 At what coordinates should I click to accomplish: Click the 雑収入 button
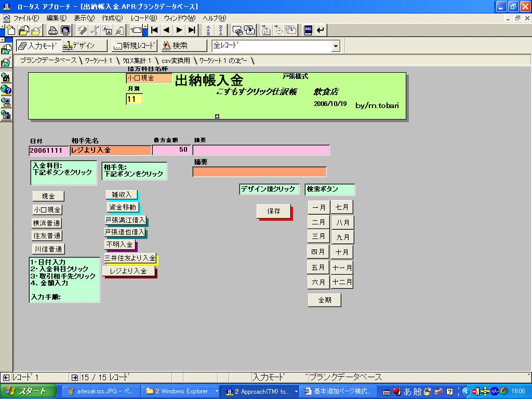[x=122, y=195]
